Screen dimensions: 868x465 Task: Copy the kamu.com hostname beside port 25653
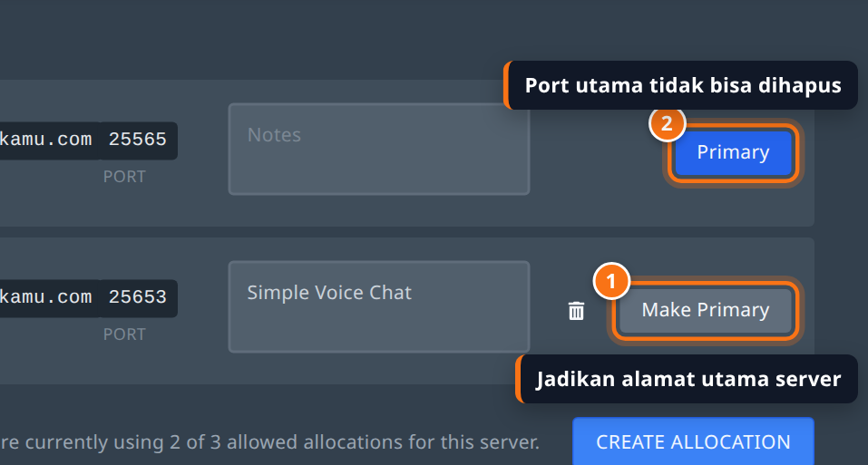pyautogui.click(x=46, y=297)
